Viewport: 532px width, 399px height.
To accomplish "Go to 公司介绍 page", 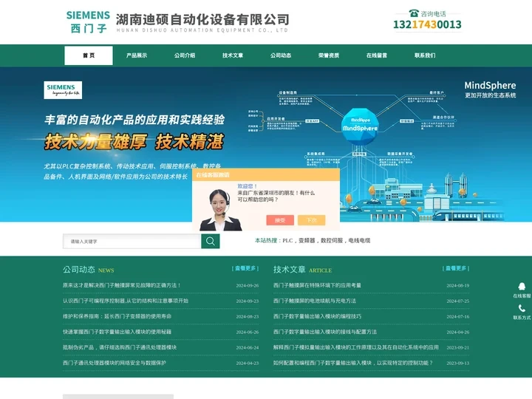I will (185, 55).
